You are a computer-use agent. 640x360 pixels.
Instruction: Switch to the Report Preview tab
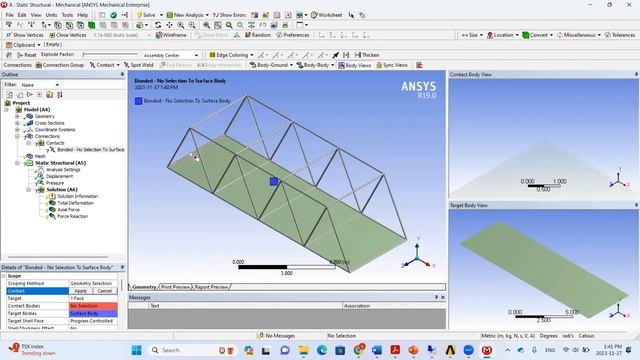[x=211, y=287]
